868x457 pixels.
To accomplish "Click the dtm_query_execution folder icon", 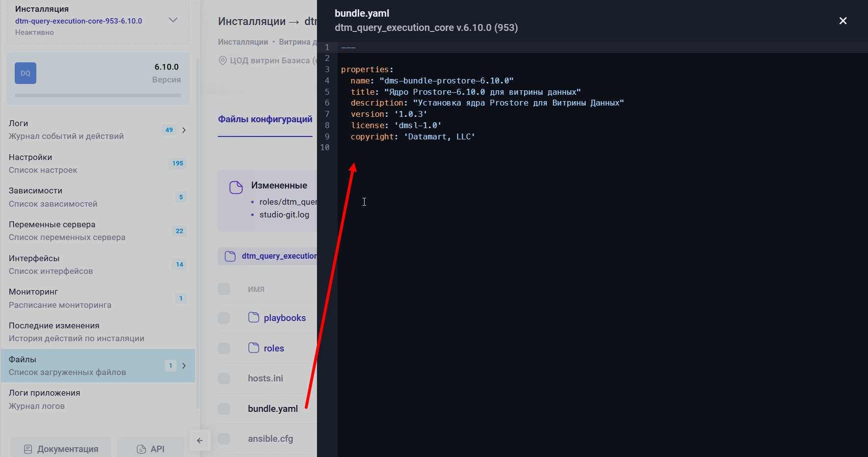I will click(230, 256).
